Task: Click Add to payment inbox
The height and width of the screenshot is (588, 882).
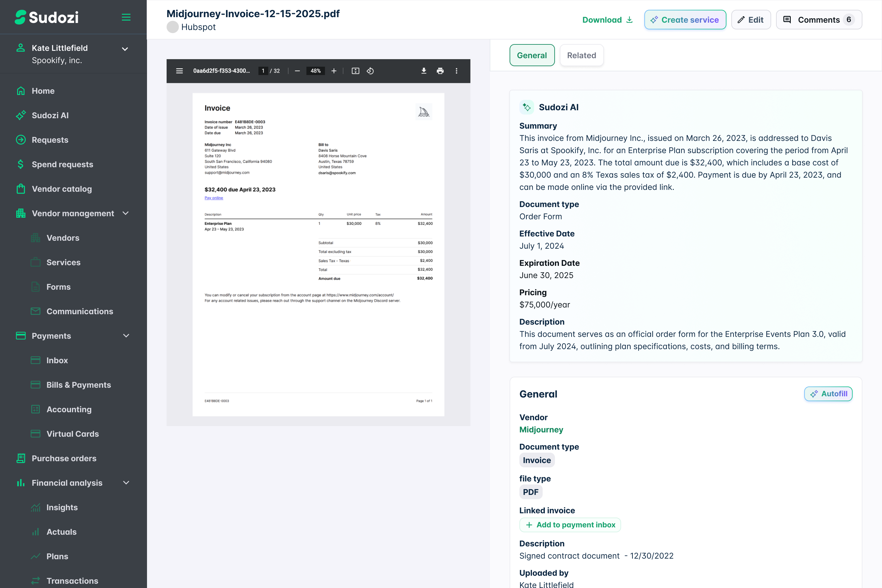Action: pyautogui.click(x=570, y=525)
